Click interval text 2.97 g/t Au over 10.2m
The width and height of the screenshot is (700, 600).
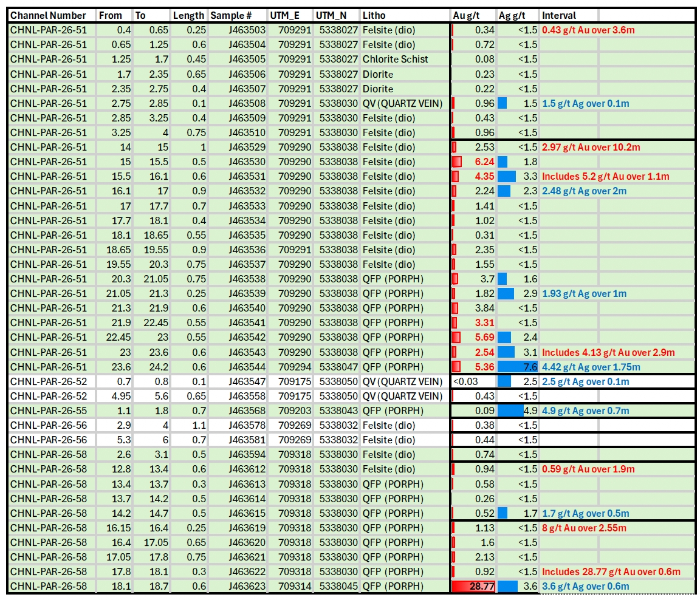pyautogui.click(x=591, y=147)
